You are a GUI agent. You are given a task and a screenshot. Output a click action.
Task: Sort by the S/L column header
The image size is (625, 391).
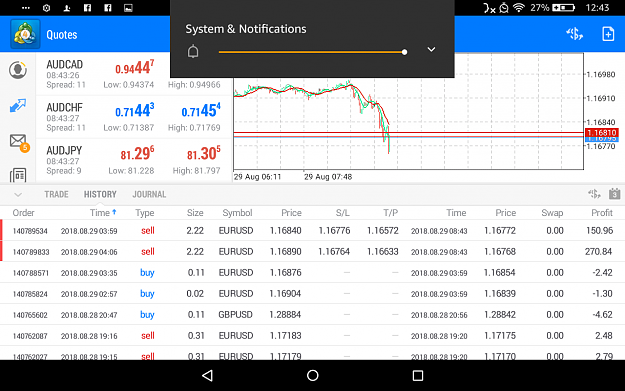[x=342, y=213]
